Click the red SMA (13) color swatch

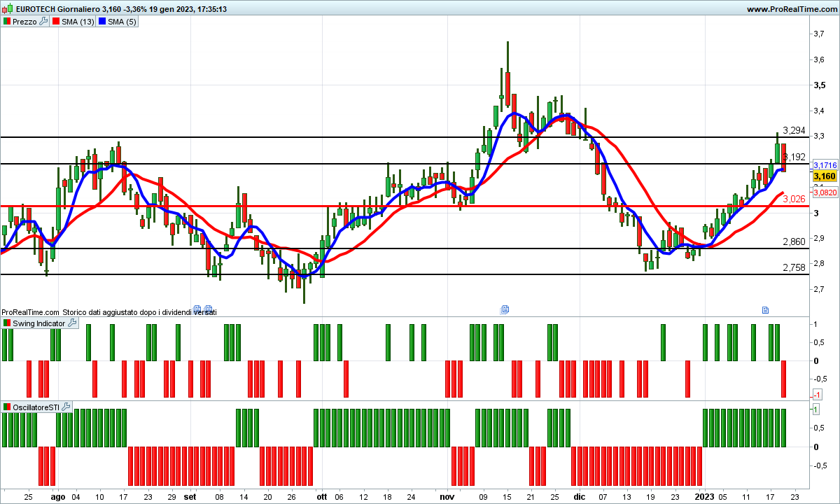[x=56, y=22]
